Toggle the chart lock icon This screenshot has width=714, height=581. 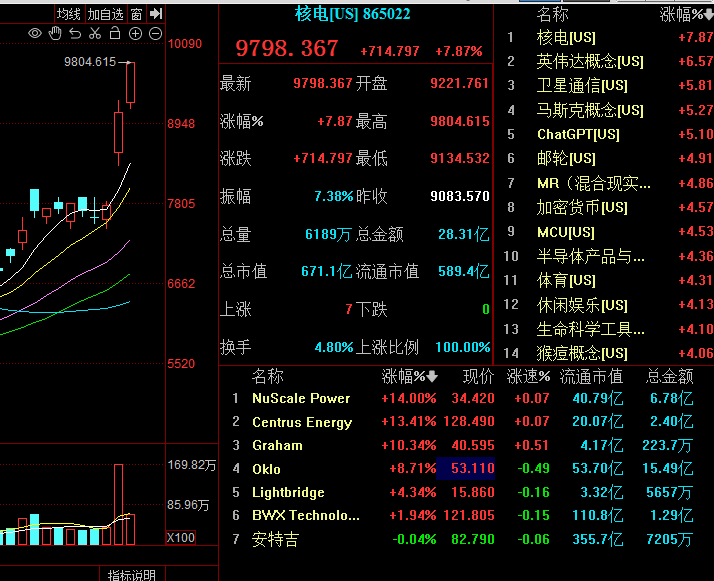click(115, 33)
